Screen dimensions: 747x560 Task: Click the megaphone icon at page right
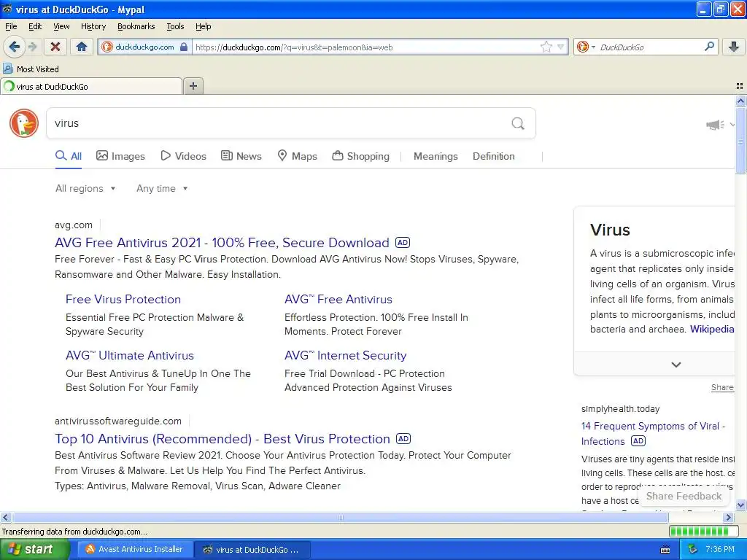click(x=715, y=125)
